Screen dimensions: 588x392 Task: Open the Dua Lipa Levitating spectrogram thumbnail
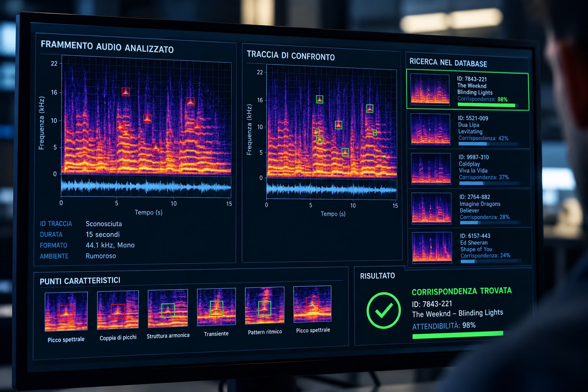coord(430,129)
